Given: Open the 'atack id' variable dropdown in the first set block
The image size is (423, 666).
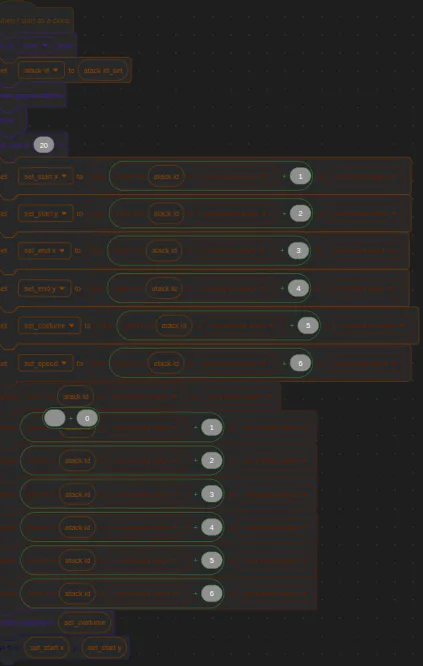Looking at the screenshot, I should (x=41, y=71).
